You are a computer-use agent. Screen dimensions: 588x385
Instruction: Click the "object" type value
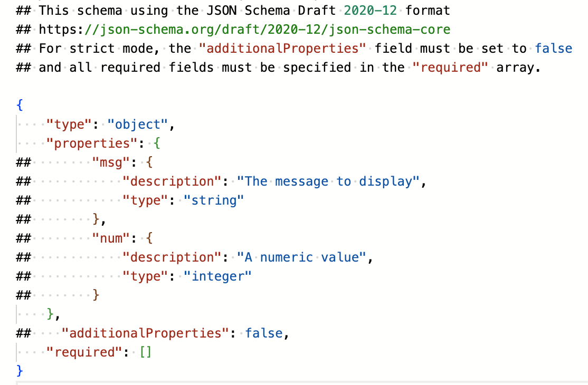click(x=137, y=124)
